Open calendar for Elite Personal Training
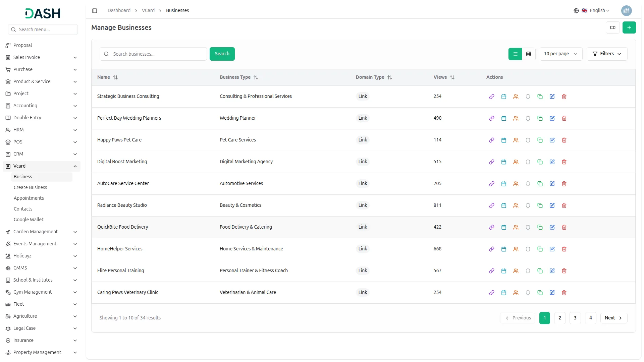The height and width of the screenshot is (362, 644). (504, 271)
